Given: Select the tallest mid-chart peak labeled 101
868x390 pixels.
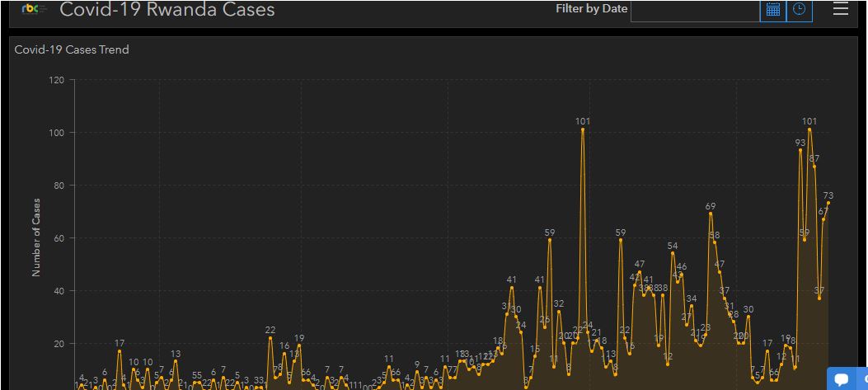Looking at the screenshot, I should (x=583, y=129).
